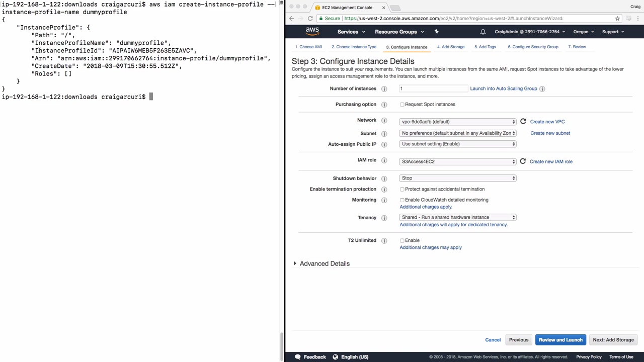Enable CloudWatch detailed monitoring checkbox

tap(402, 200)
